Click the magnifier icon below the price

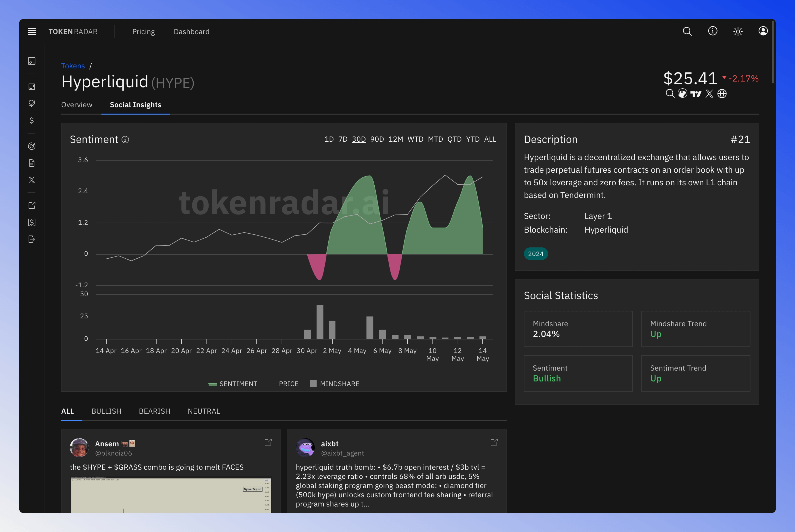click(x=670, y=94)
